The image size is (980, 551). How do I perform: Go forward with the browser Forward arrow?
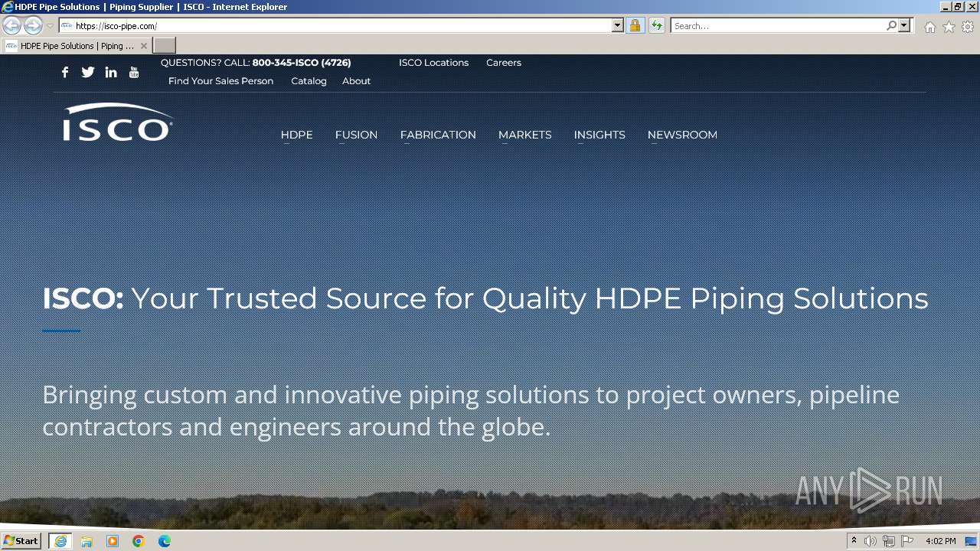(x=33, y=25)
